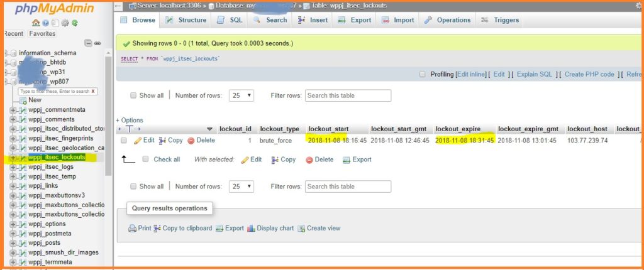644x270 pixels.
Task: Click Copy to clipboard icon
Action: [157, 229]
